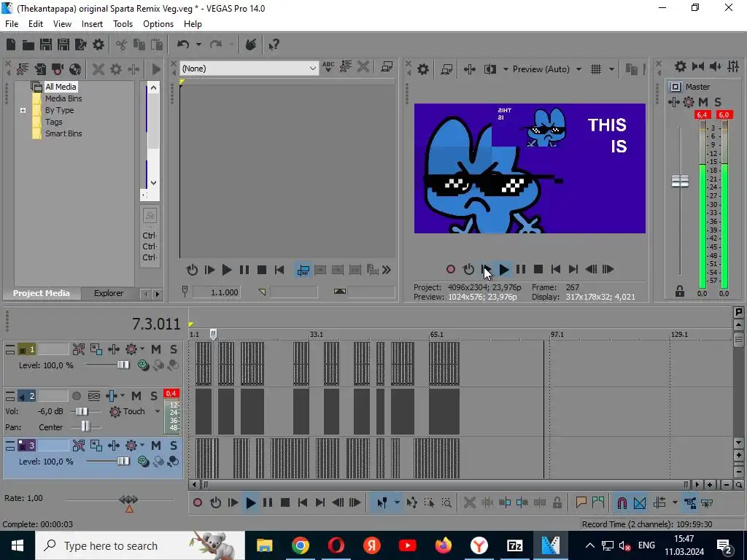
Task: Open Chrome from the taskbar
Action: click(300, 545)
